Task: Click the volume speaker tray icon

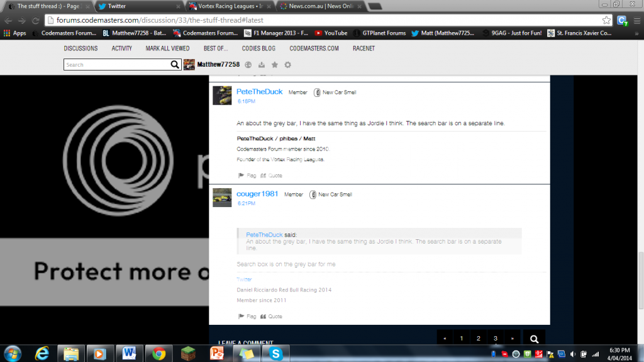Action: [x=573, y=354]
